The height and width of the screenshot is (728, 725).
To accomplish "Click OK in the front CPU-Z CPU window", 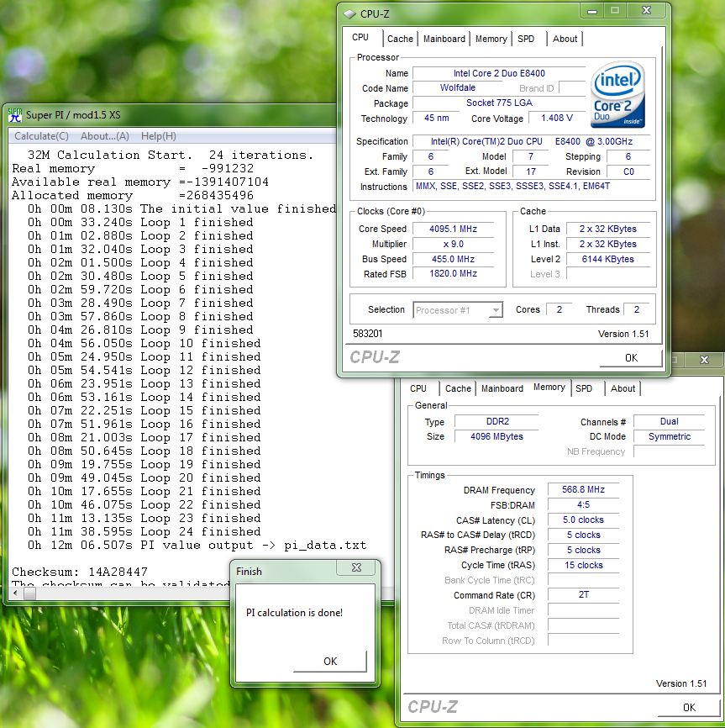I will tap(631, 358).
